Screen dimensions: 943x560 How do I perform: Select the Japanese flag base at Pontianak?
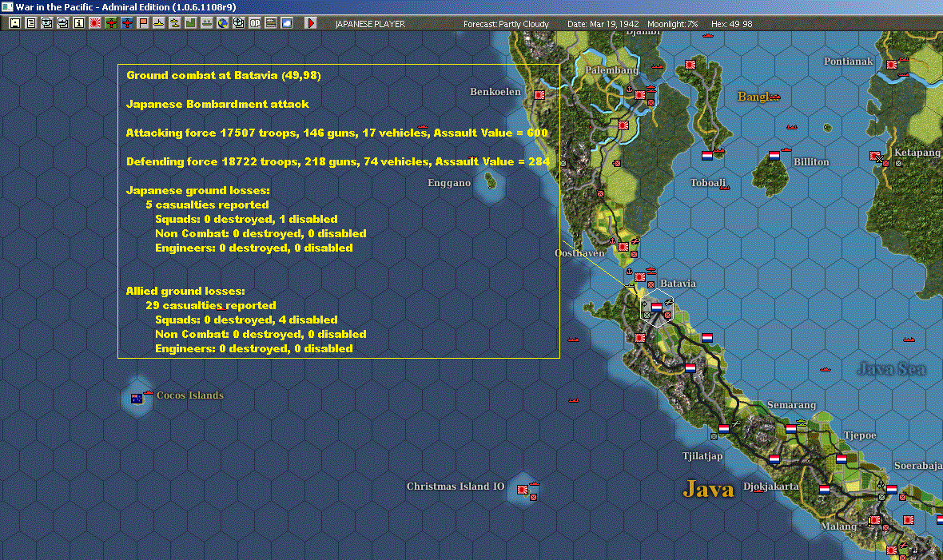point(892,65)
